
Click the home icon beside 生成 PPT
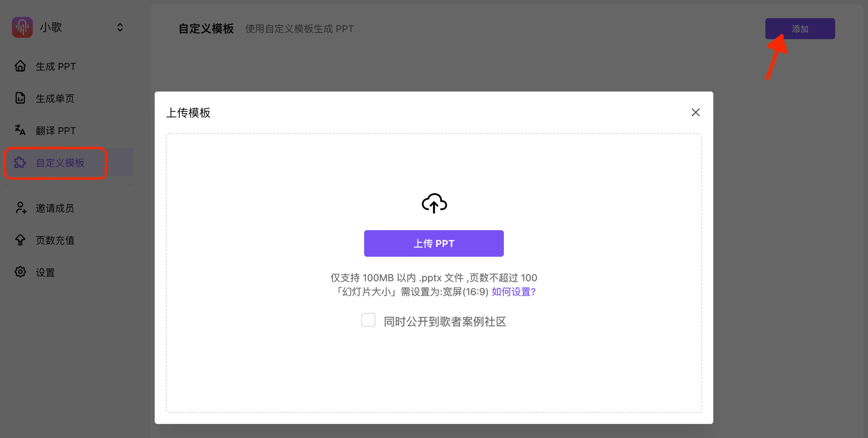pyautogui.click(x=20, y=66)
